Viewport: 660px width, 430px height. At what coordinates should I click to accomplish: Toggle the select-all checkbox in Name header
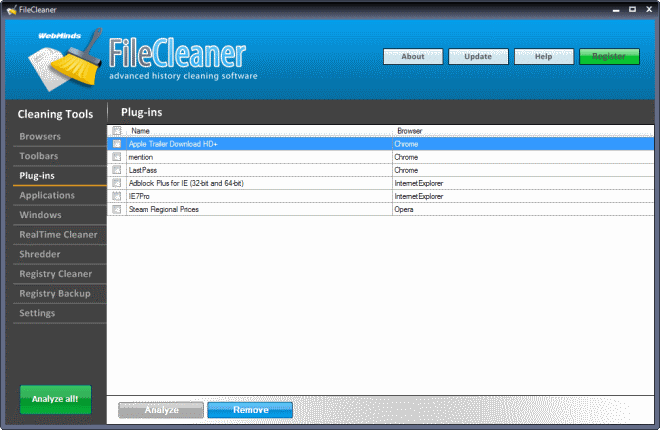(x=117, y=131)
